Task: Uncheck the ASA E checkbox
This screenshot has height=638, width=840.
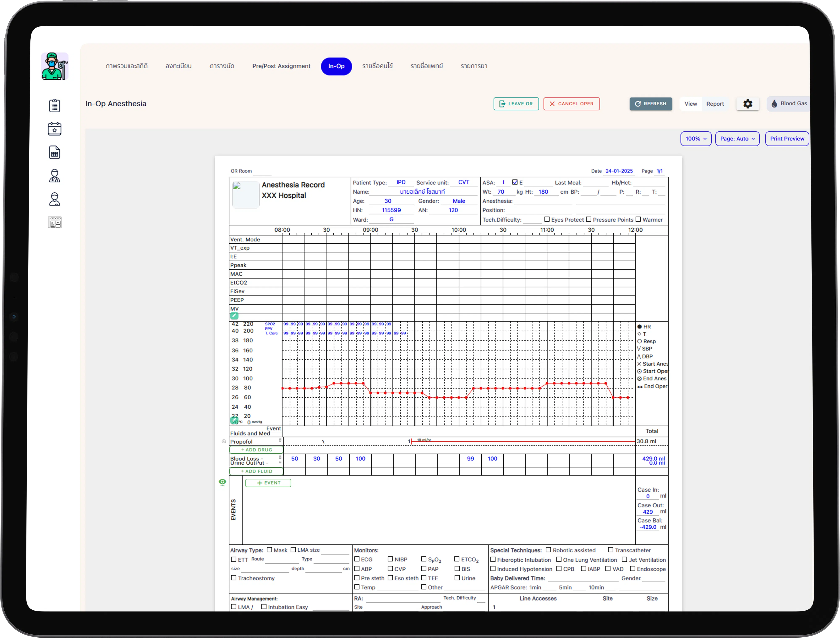Action: (x=515, y=182)
